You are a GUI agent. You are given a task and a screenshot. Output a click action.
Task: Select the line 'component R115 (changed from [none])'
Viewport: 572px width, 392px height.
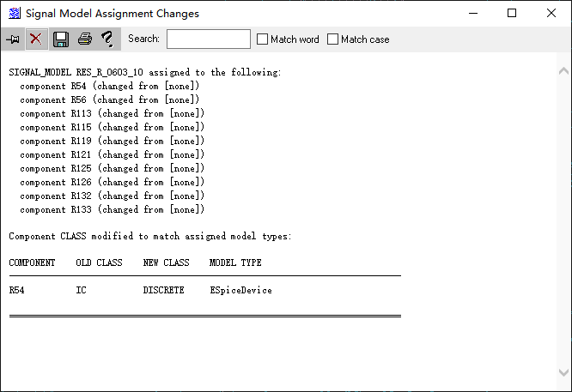pyautogui.click(x=112, y=128)
